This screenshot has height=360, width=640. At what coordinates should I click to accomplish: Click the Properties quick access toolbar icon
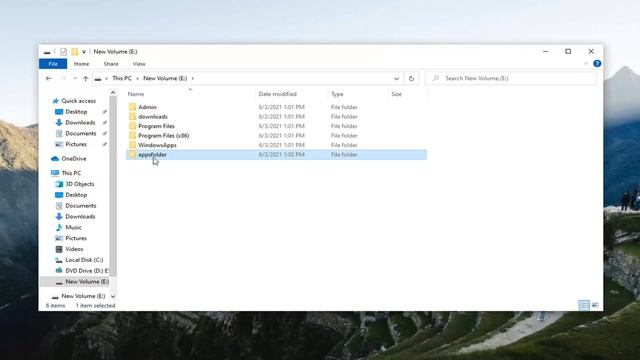tap(63, 51)
